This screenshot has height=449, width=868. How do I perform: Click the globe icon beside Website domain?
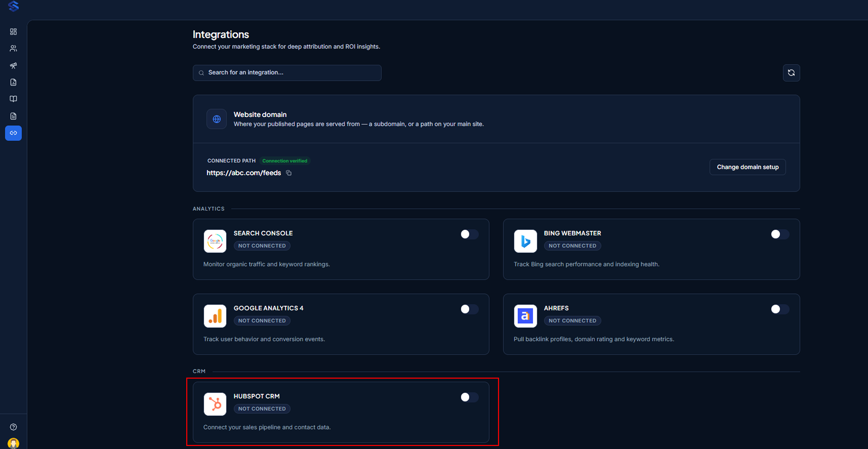[217, 119]
